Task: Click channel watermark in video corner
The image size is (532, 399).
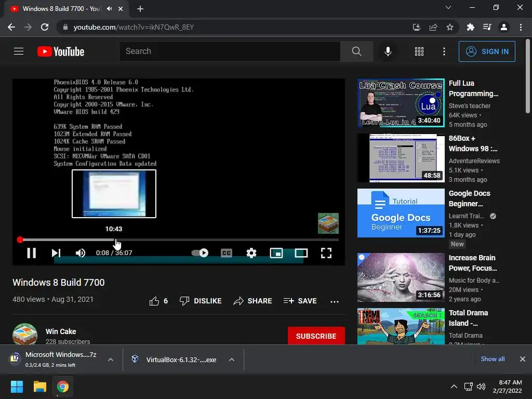Action: click(x=328, y=223)
